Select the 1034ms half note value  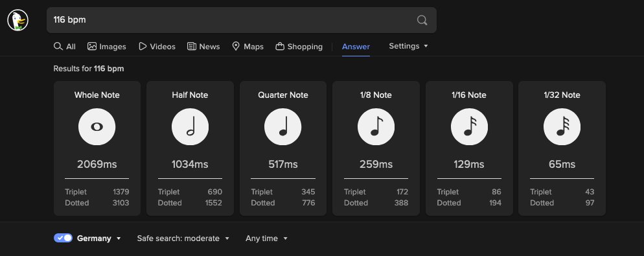tap(190, 165)
